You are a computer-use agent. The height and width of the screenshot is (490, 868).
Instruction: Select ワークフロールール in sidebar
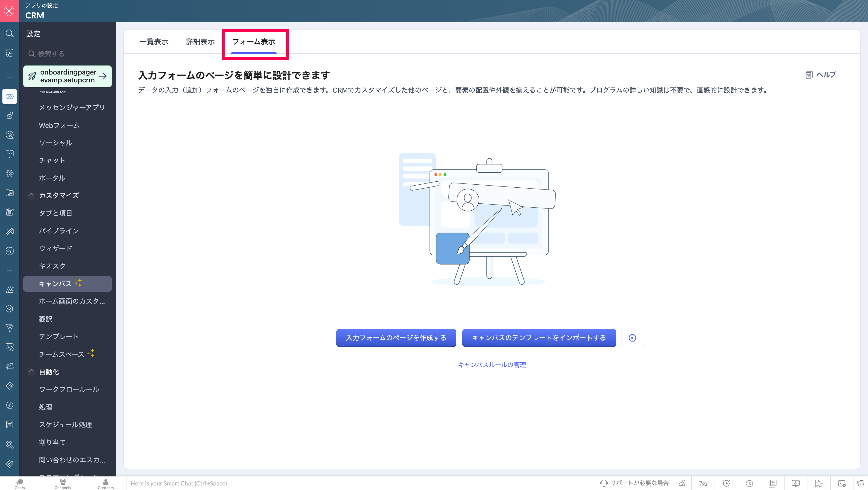tap(69, 389)
